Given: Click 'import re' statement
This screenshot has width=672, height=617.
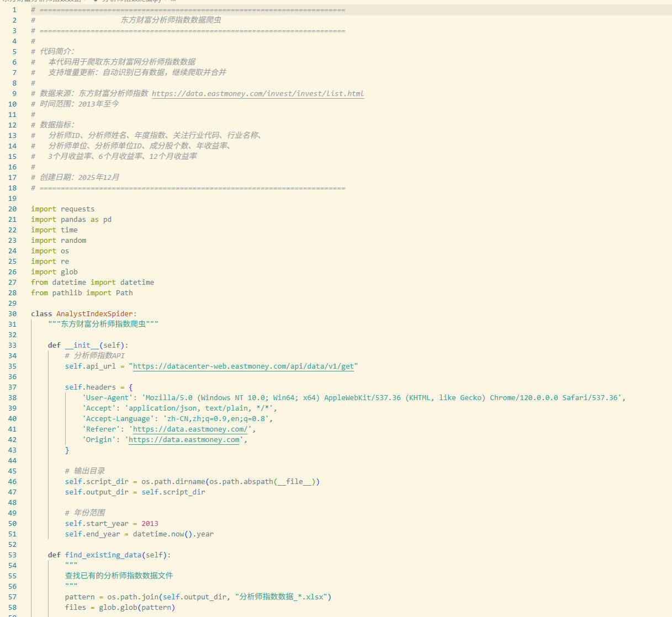Looking at the screenshot, I should point(50,261).
